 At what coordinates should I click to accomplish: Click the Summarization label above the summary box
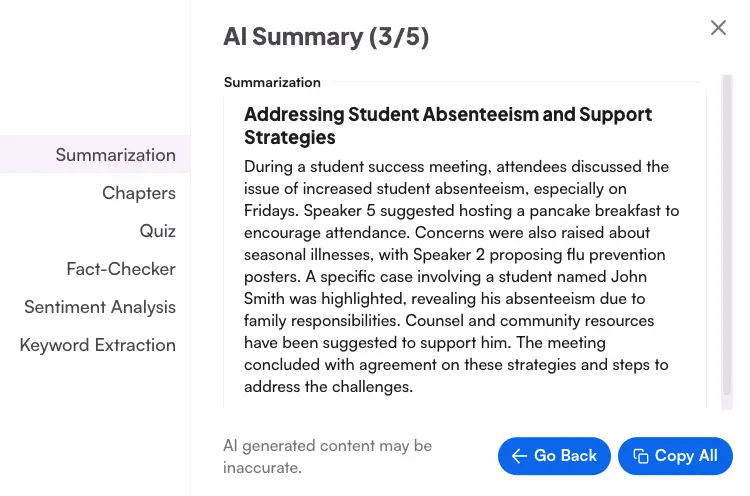[x=272, y=82]
